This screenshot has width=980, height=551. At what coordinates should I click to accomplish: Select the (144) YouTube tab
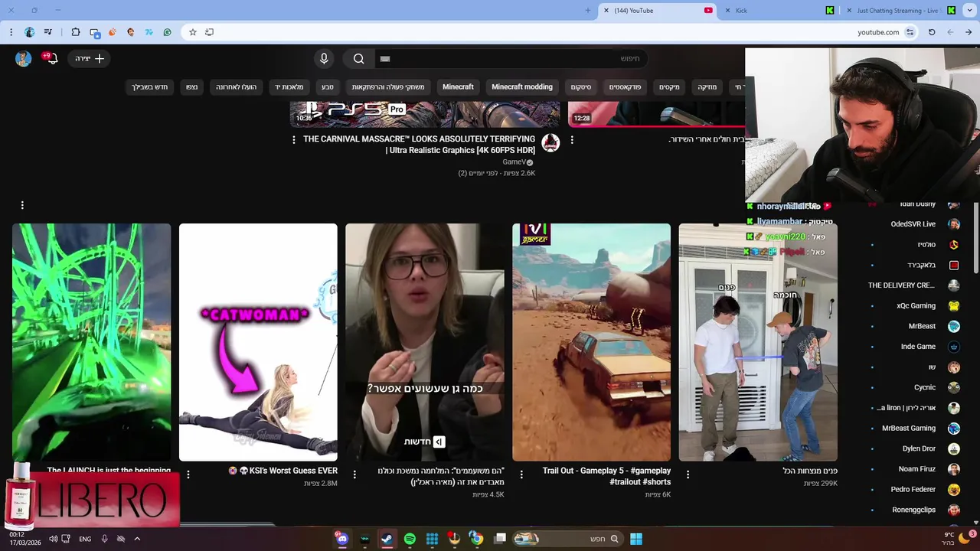(x=656, y=11)
